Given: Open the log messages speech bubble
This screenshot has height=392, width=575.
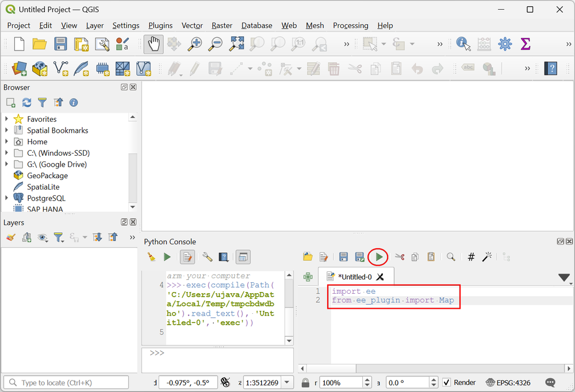Looking at the screenshot, I should (550, 382).
